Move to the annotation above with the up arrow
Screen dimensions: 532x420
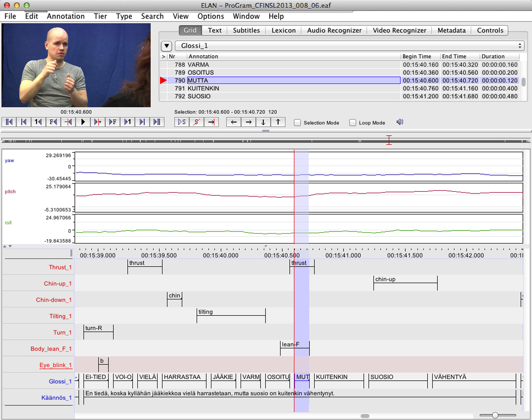278,122
